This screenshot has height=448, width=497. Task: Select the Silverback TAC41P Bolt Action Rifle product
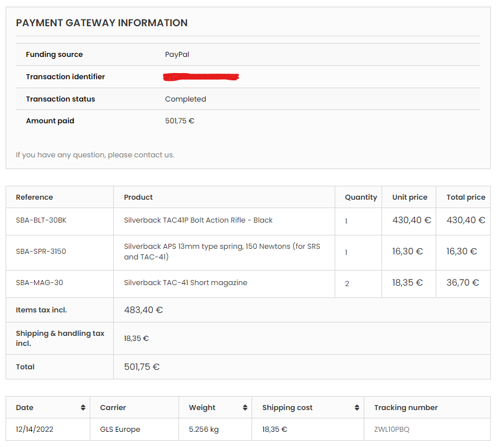pos(198,220)
